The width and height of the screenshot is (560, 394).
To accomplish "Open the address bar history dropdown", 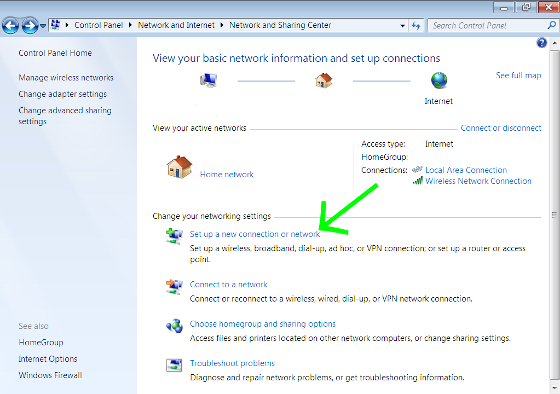I will point(402,26).
